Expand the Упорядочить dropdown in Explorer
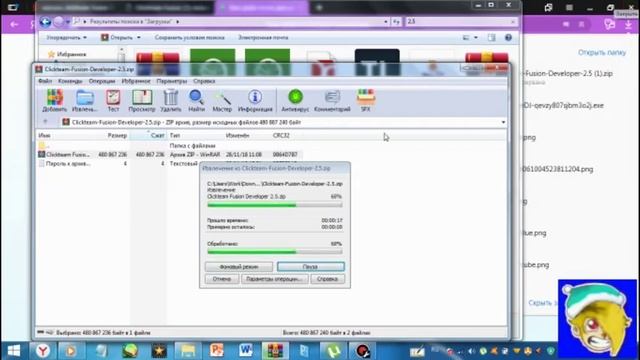The width and height of the screenshot is (640, 360). click(67, 38)
